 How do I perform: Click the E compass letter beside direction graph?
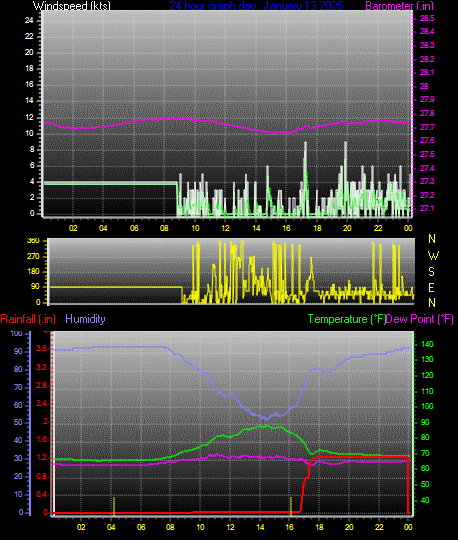431,288
